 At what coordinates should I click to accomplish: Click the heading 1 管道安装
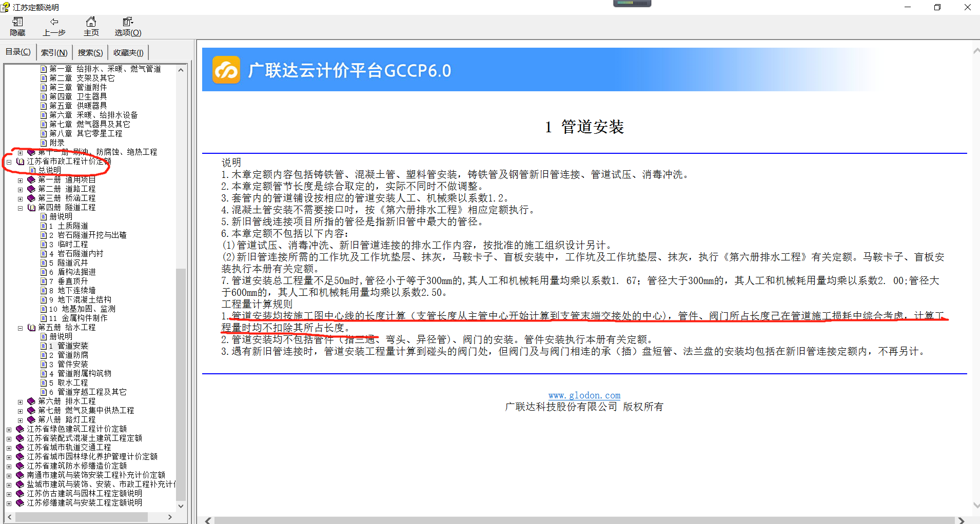pos(584,127)
